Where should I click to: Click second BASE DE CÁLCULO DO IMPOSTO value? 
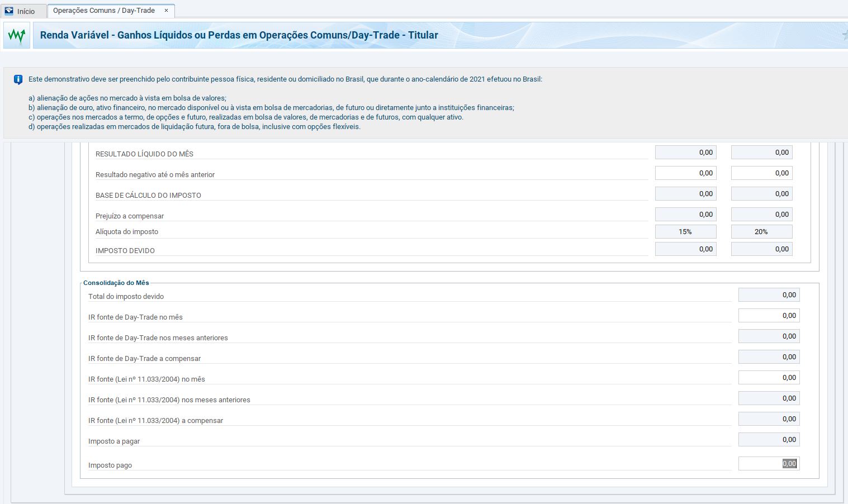(761, 194)
